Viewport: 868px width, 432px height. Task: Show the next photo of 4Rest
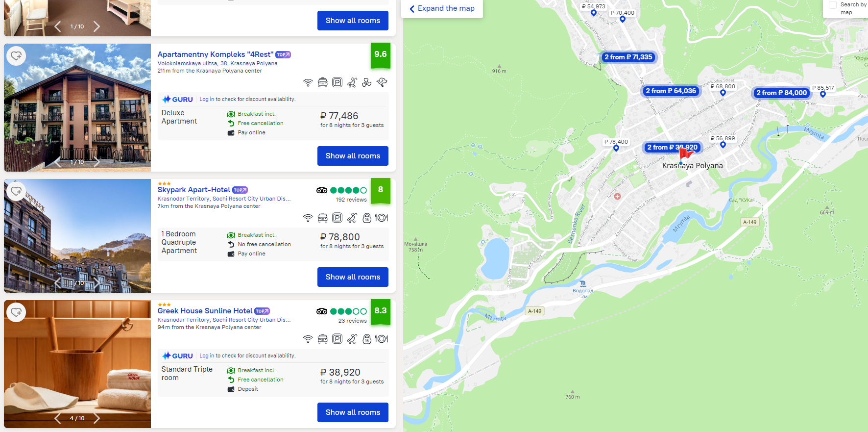(x=96, y=162)
